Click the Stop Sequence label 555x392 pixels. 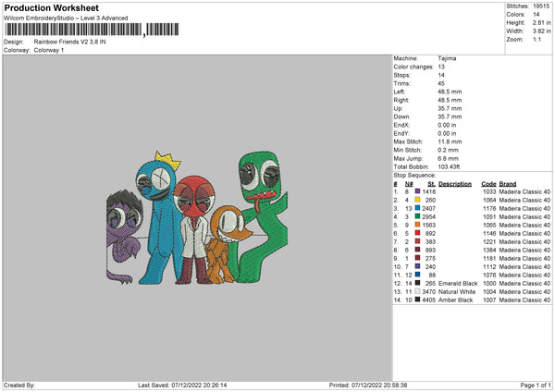[x=413, y=174]
